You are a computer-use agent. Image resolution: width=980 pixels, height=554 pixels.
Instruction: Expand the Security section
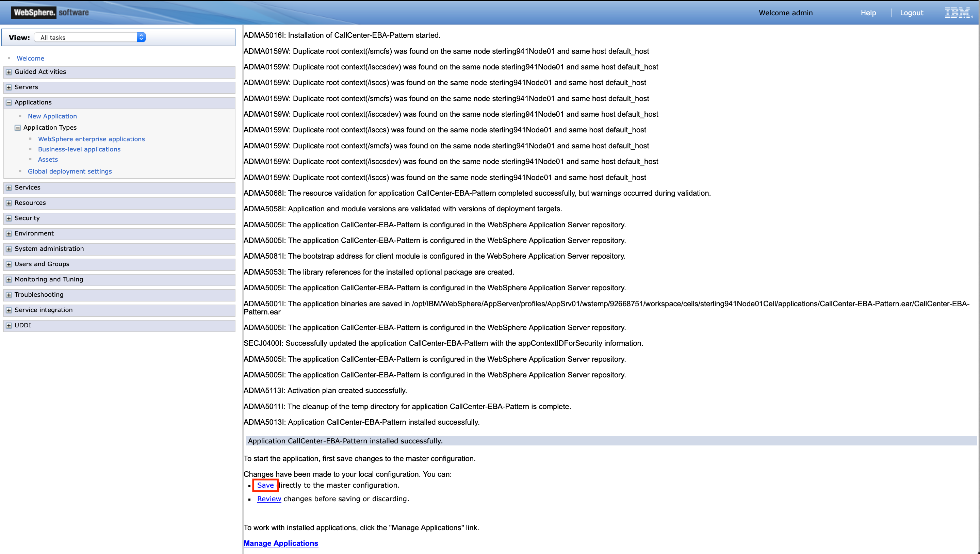coord(9,218)
